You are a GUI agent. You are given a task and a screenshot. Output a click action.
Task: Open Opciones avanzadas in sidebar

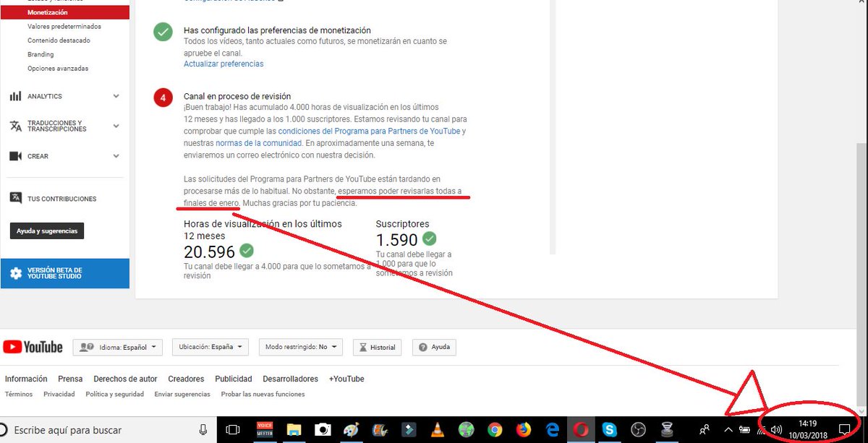point(58,69)
